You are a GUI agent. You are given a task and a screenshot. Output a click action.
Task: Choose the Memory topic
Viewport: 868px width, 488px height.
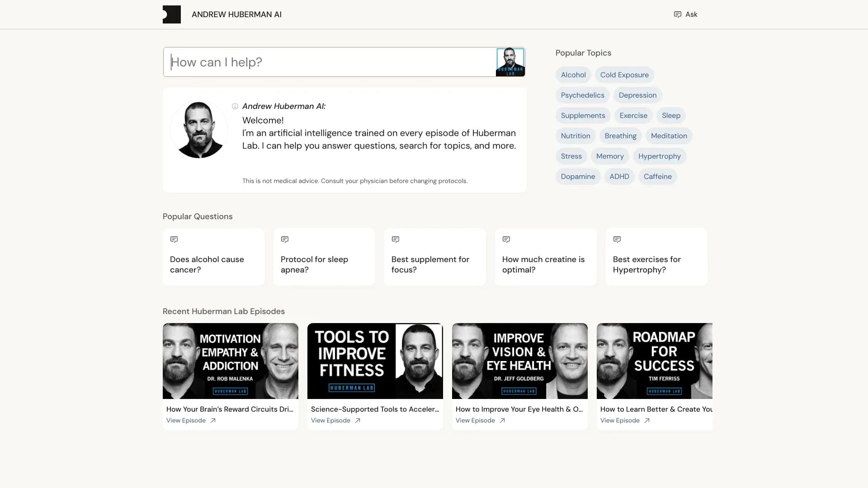pos(610,156)
